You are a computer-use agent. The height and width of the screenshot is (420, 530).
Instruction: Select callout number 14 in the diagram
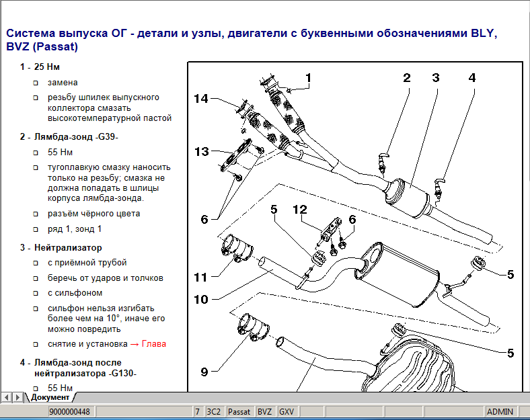coord(201,99)
